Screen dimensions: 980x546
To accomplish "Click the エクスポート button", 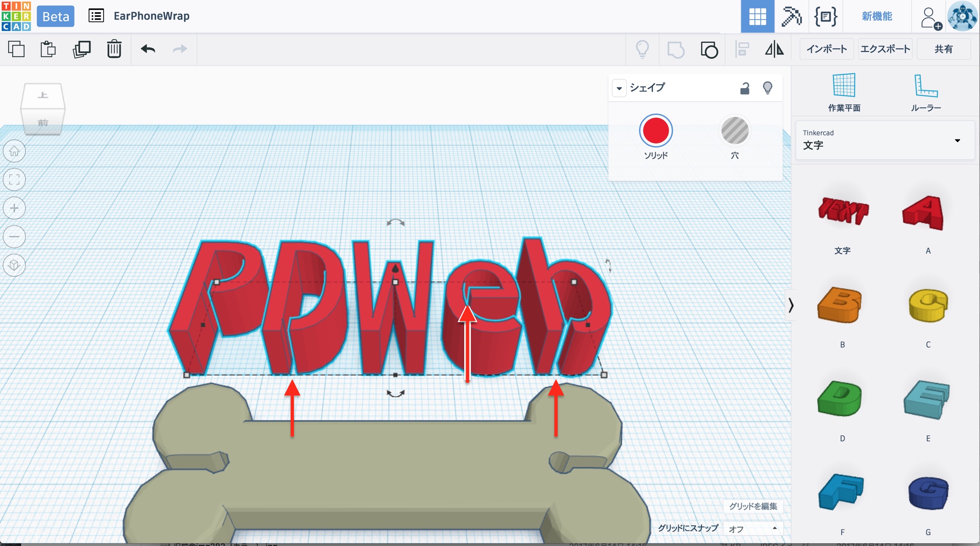I will pos(885,49).
